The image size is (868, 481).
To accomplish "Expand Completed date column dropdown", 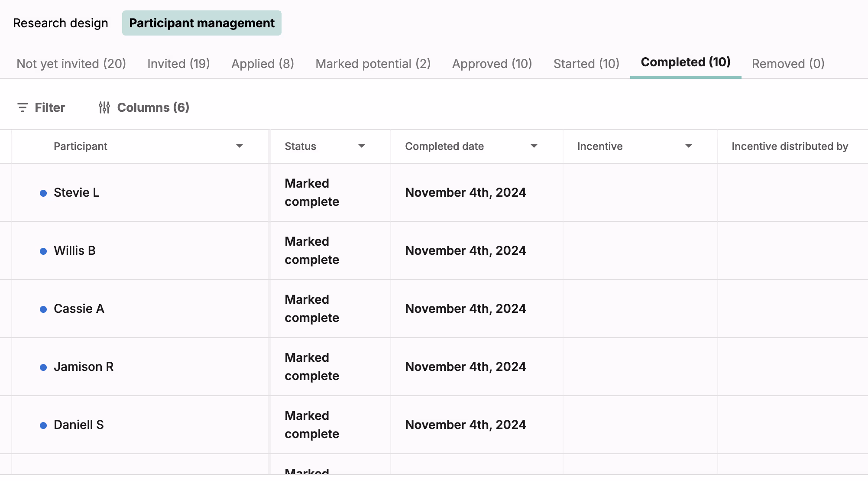I will coord(534,146).
